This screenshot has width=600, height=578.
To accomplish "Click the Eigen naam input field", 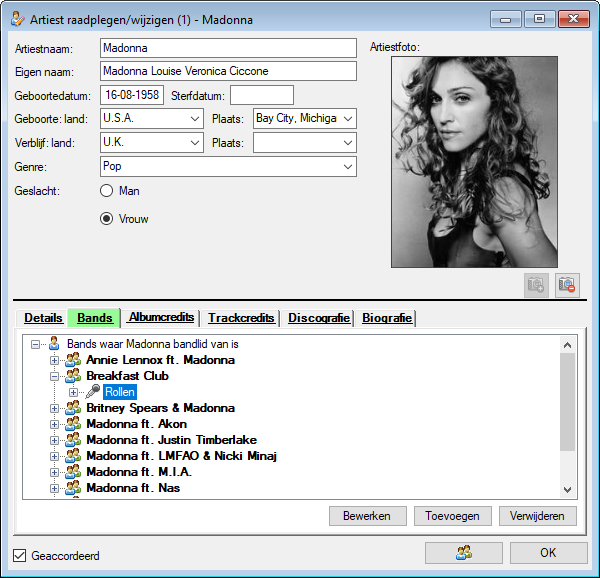I will click(x=228, y=71).
